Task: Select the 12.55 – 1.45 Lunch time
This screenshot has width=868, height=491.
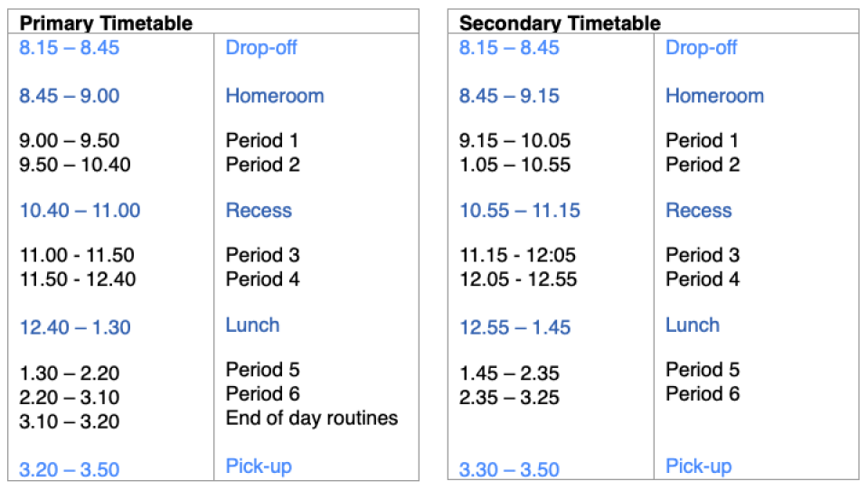Action: coord(514,327)
